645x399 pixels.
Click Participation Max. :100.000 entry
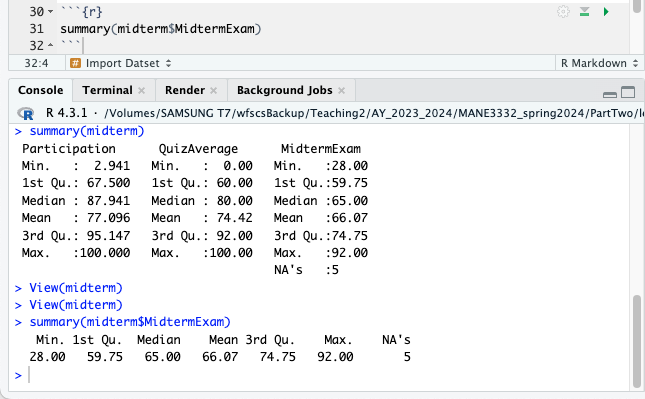(76, 253)
